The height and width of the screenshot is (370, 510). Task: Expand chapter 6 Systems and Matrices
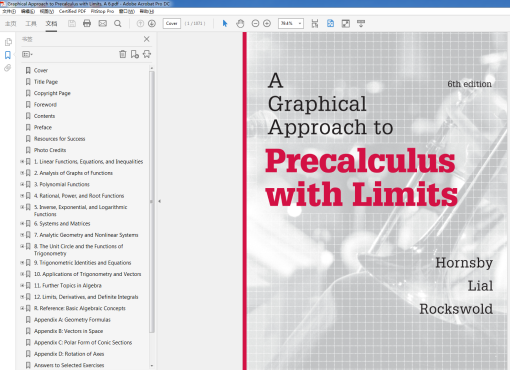[x=22, y=223]
